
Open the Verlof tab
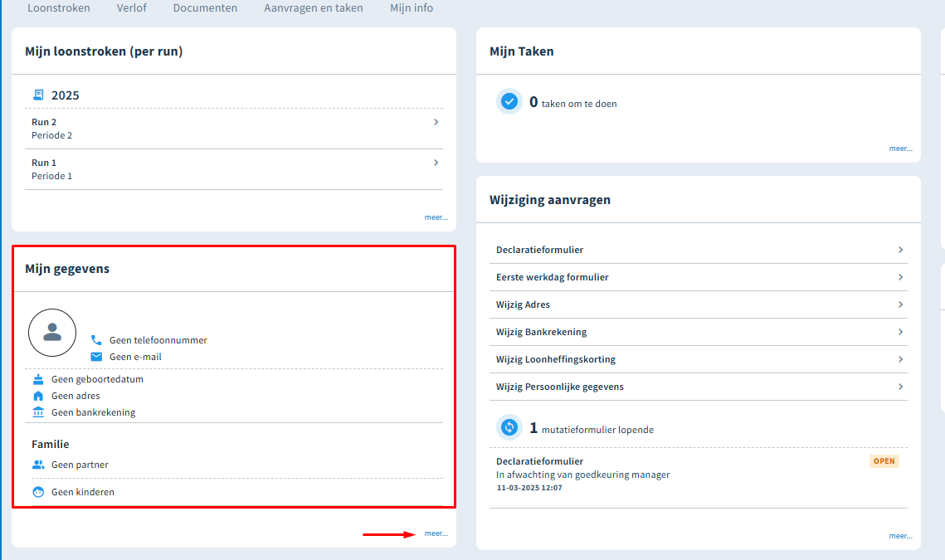(x=132, y=8)
